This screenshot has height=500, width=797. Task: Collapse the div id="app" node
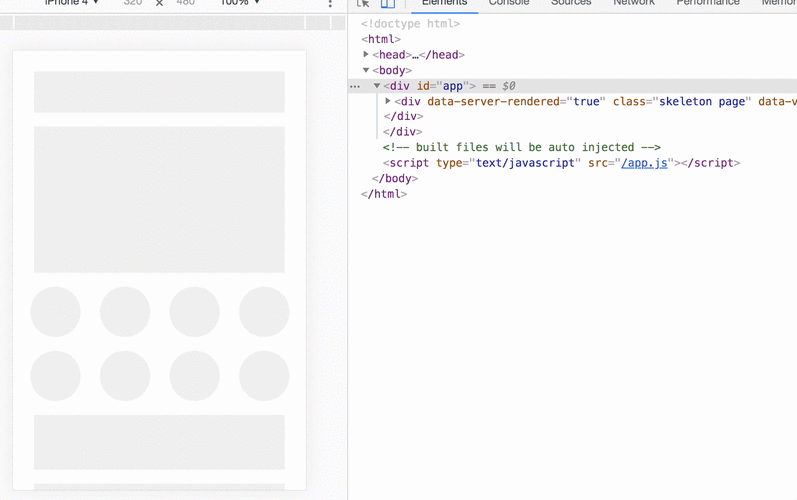click(x=377, y=86)
